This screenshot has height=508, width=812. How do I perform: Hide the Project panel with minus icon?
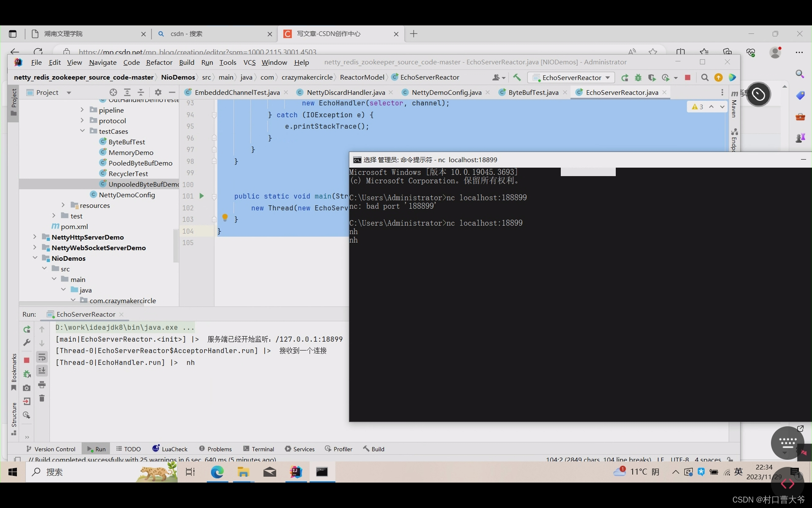(x=172, y=92)
